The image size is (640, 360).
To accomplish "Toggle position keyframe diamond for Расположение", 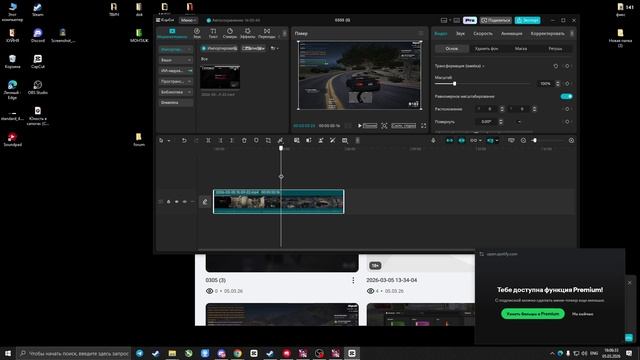I will (x=567, y=109).
